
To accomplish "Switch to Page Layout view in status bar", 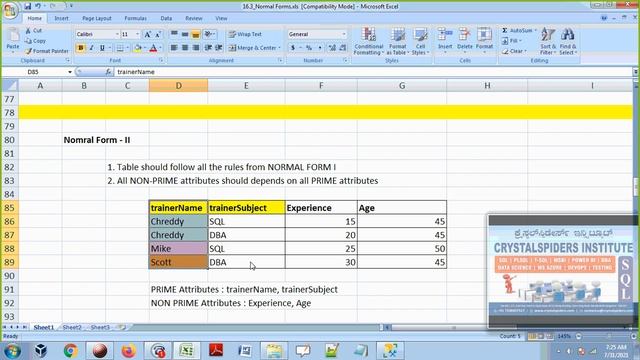I will click(x=541, y=336).
